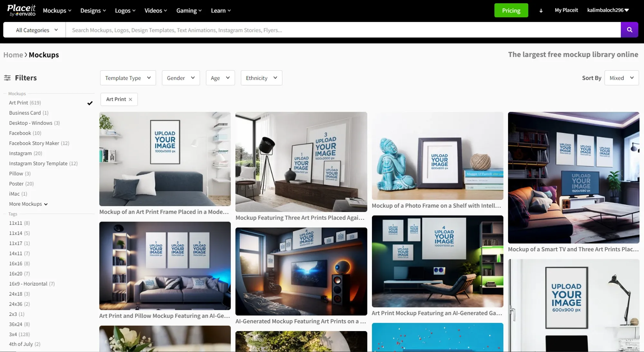
Task: Select Pillow filter
Action: tap(20, 174)
